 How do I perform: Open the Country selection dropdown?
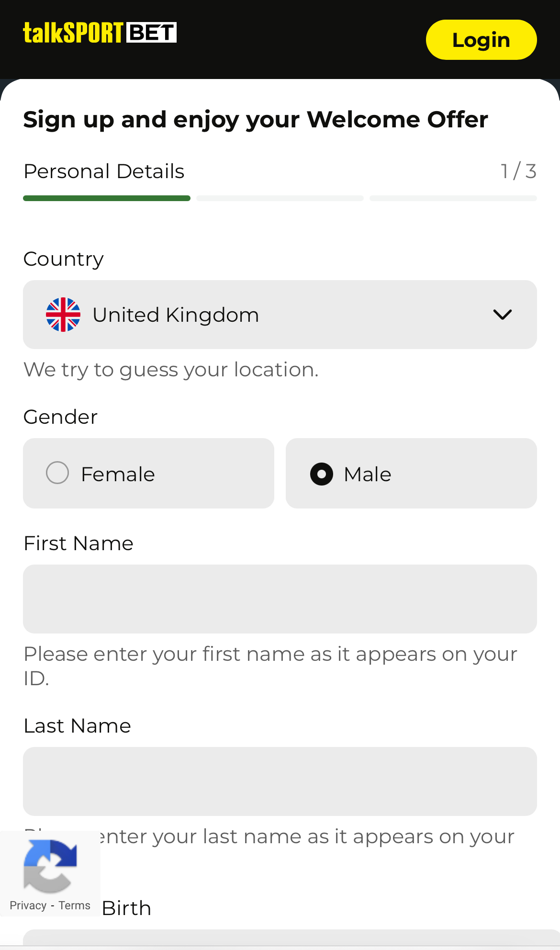tap(280, 315)
